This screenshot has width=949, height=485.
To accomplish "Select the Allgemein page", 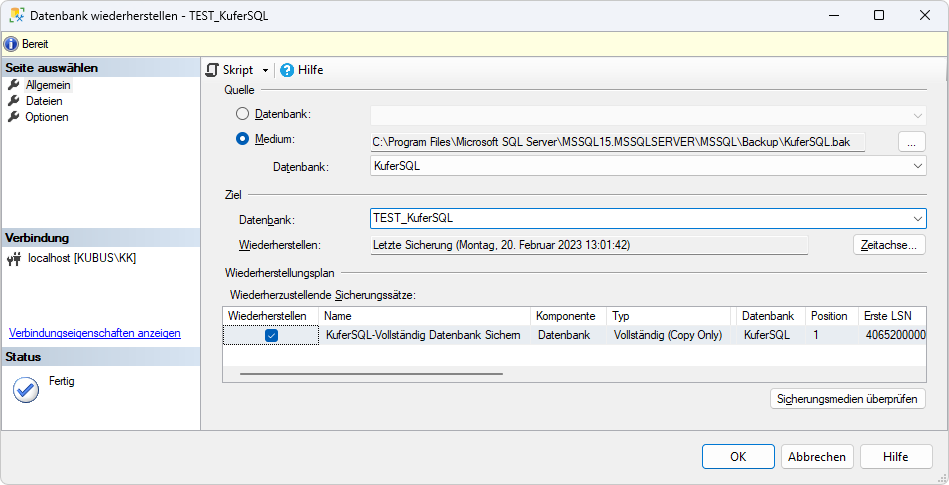I will pyautogui.click(x=48, y=85).
